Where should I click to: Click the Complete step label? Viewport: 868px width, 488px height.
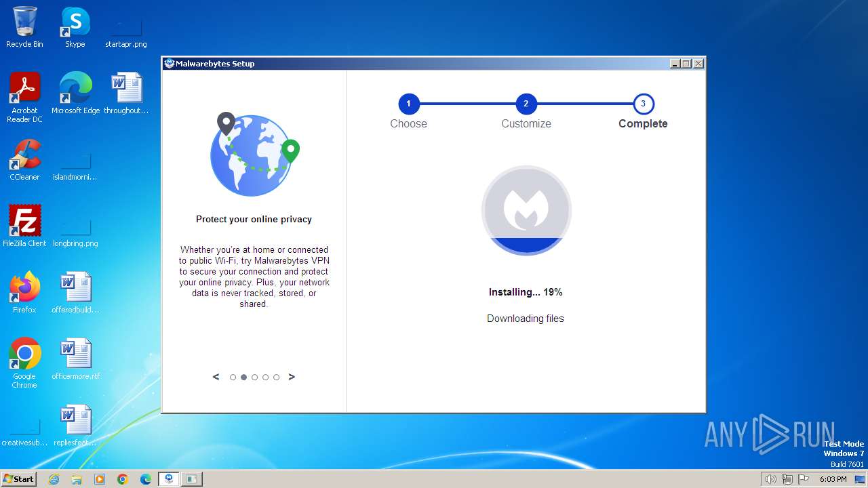click(643, 124)
